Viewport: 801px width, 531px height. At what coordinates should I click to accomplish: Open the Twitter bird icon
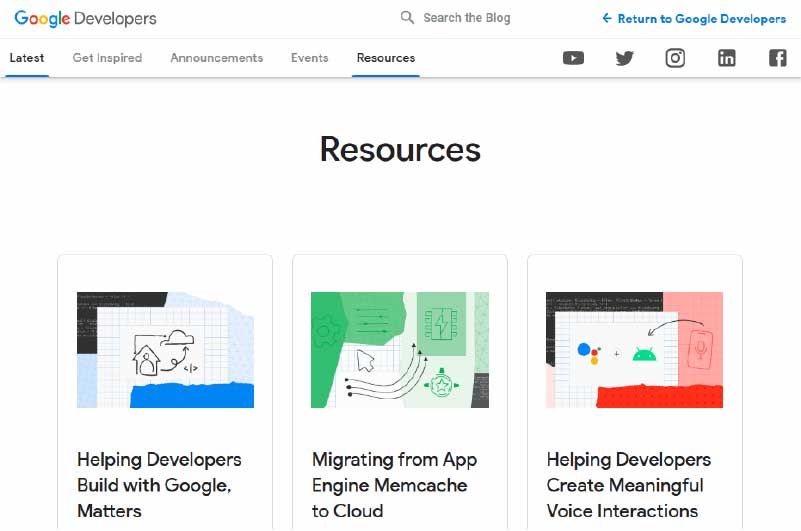point(624,58)
